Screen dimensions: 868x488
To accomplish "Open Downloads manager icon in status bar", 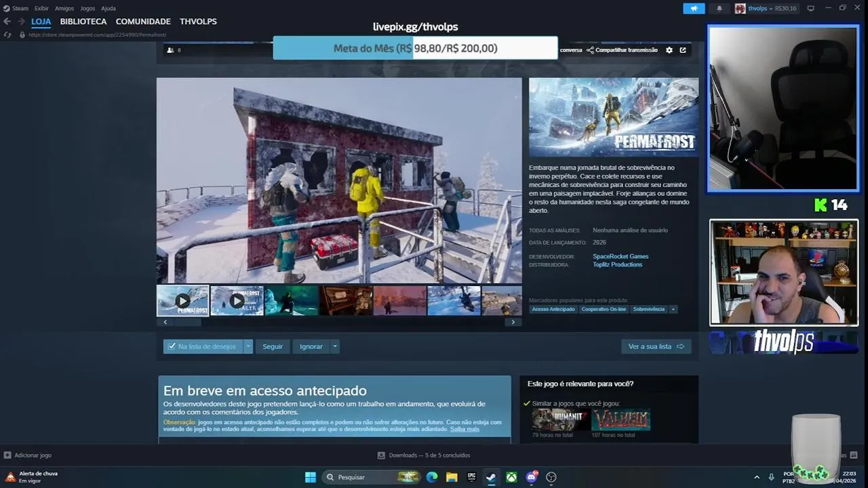I will 381,455.
